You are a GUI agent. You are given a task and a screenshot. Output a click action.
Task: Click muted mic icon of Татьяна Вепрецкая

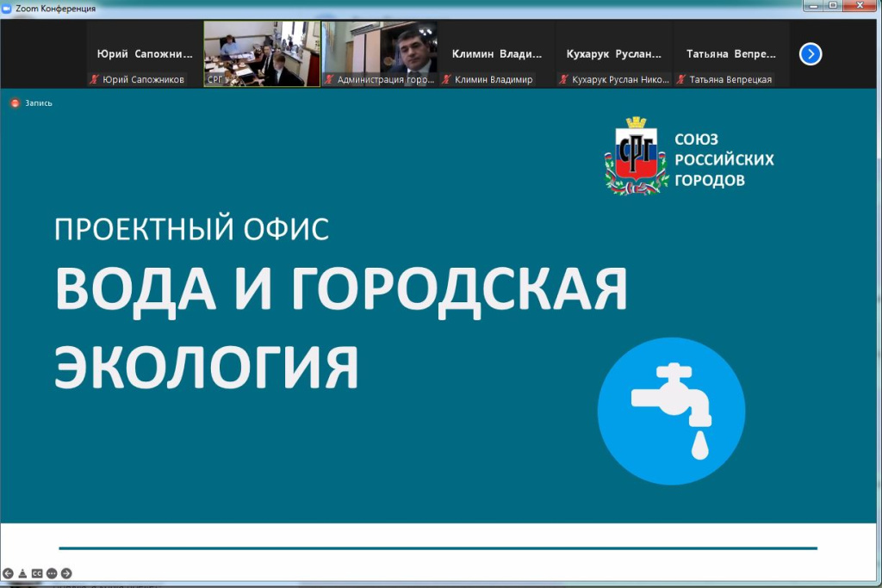tap(681, 79)
